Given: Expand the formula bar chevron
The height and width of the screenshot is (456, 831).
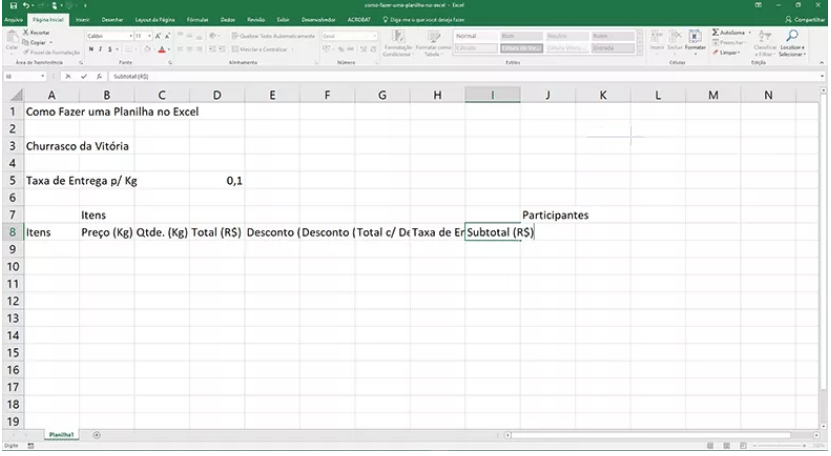Looking at the screenshot, I should pos(821,75).
